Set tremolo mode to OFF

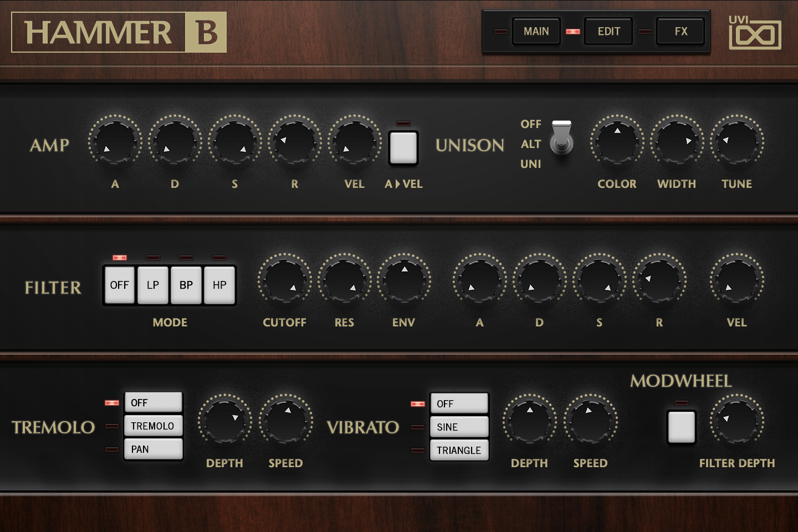click(154, 402)
